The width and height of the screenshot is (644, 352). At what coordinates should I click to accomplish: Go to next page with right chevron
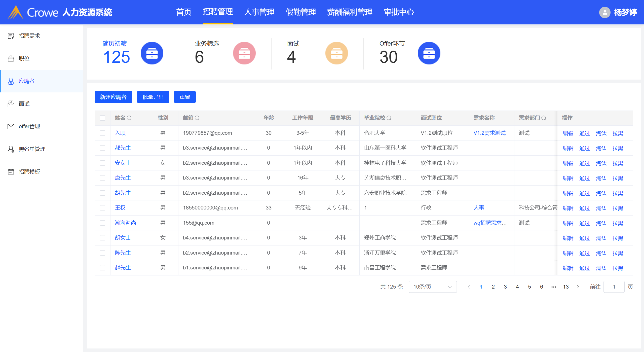pos(578,287)
